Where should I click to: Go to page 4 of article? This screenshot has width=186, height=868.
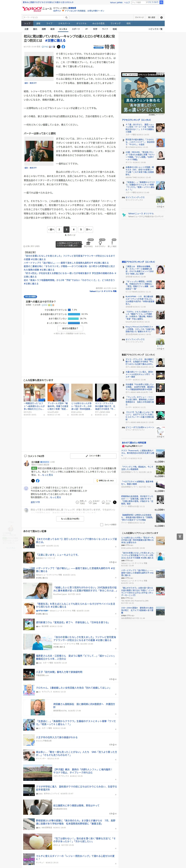point(74,229)
